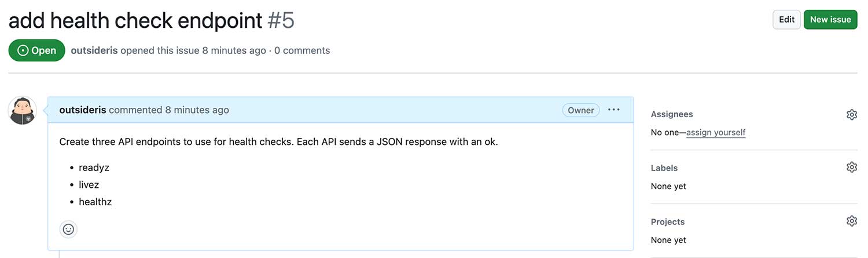Open outsideris profile from the issue header line
This screenshot has width=868, height=258.
point(94,50)
